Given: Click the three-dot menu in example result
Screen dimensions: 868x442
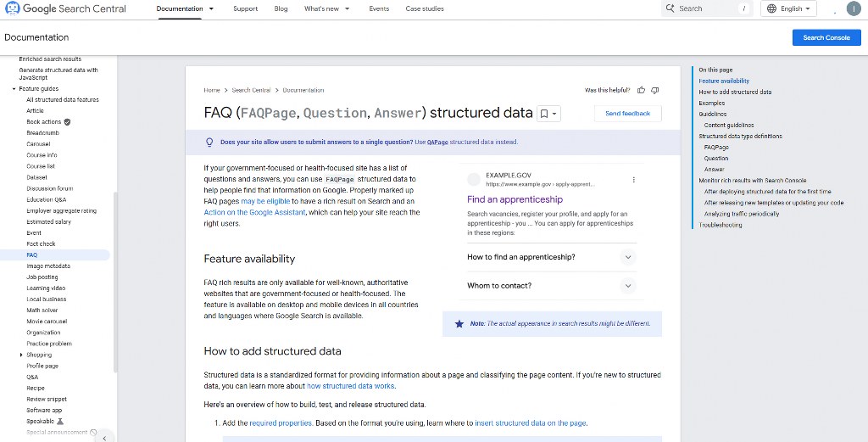Looking at the screenshot, I should click(x=633, y=180).
